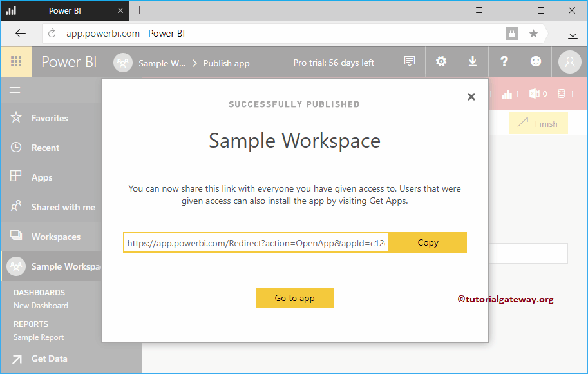Open the app launcher waffle icon
588x374 pixels.
click(x=16, y=62)
